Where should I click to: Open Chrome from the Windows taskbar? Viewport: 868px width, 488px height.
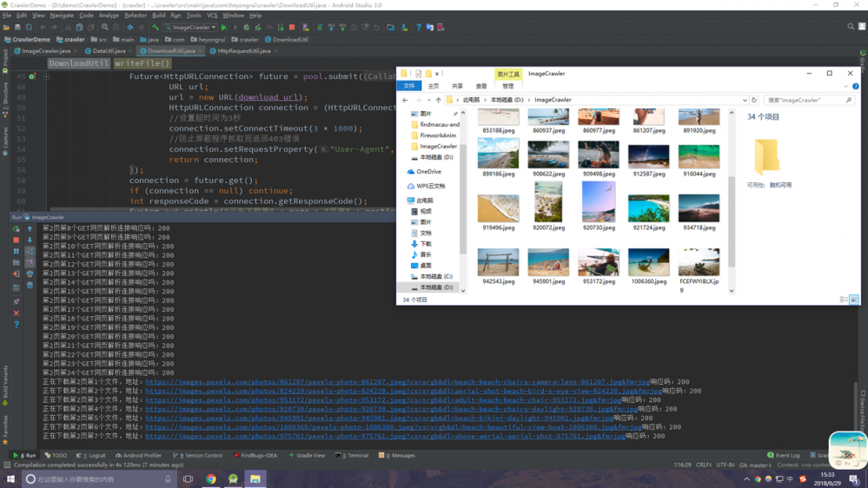211,478
